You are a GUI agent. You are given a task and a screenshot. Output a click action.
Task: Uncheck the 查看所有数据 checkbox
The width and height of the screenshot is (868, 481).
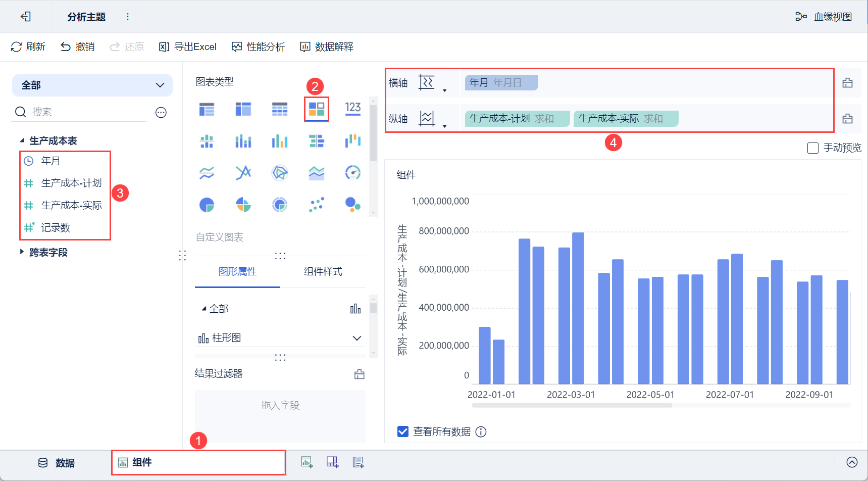pyautogui.click(x=402, y=431)
